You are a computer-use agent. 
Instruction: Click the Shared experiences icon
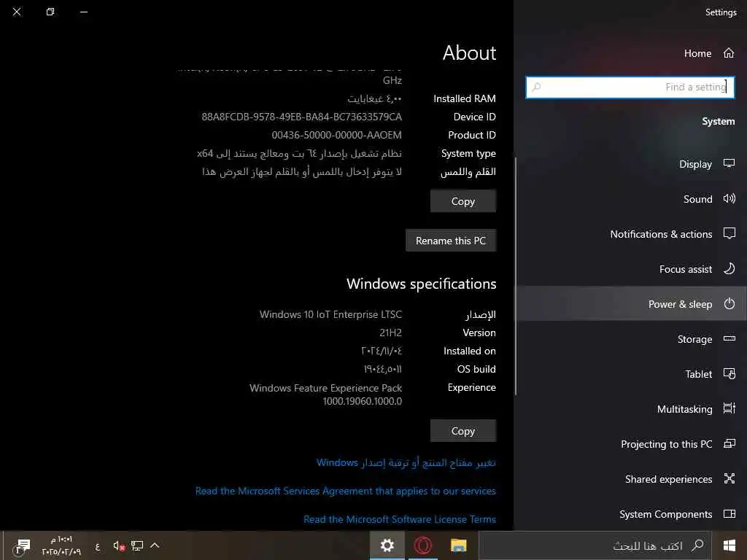729,478
